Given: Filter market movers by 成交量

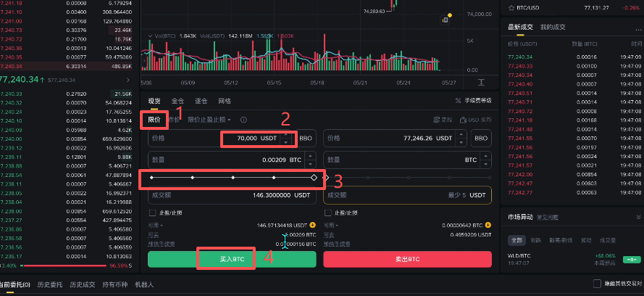Looking at the screenshot, I should [x=608, y=240].
